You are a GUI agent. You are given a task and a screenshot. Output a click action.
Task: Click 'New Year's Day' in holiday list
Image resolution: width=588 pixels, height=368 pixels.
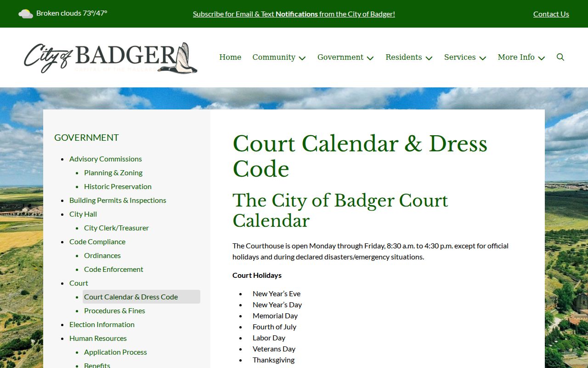[277, 305]
